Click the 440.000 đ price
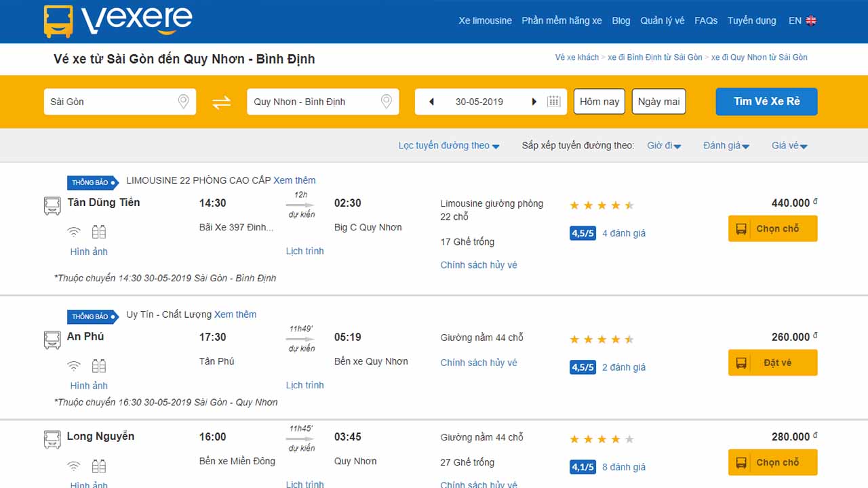This screenshot has height=488, width=868. coord(794,203)
